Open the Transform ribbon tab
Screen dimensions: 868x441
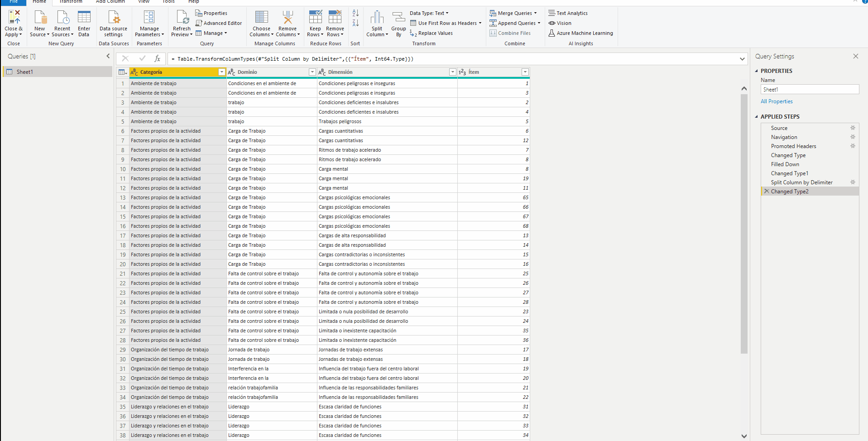pos(71,2)
